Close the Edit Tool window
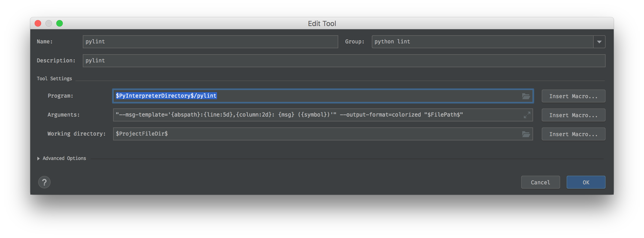 [x=38, y=23]
